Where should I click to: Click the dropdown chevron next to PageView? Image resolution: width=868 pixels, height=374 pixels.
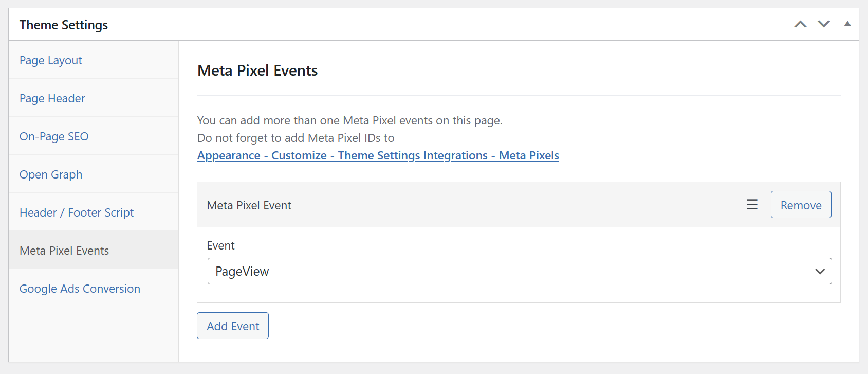coord(820,271)
